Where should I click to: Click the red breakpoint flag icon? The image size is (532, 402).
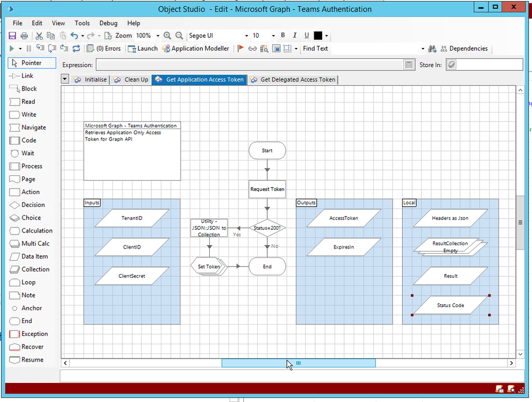click(x=241, y=49)
